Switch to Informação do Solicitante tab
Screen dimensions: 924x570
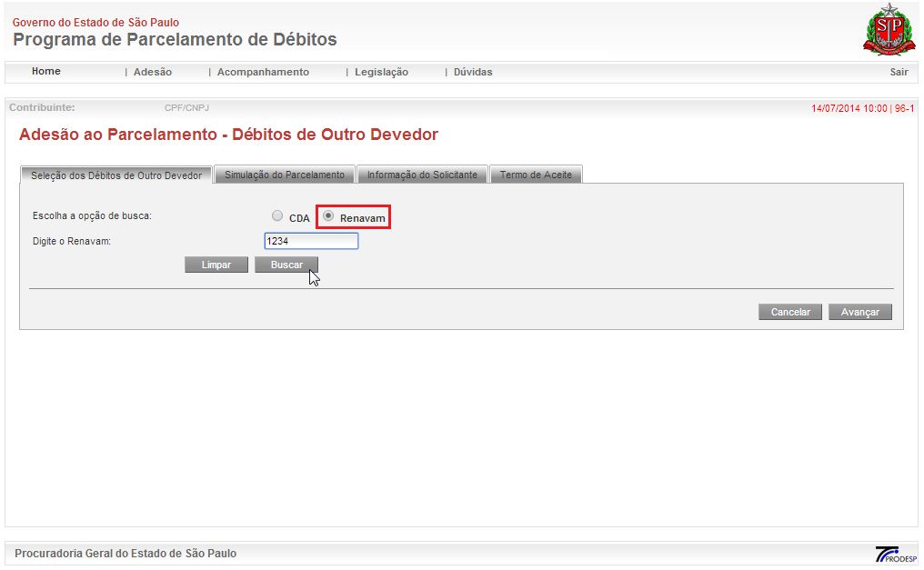pyautogui.click(x=422, y=175)
